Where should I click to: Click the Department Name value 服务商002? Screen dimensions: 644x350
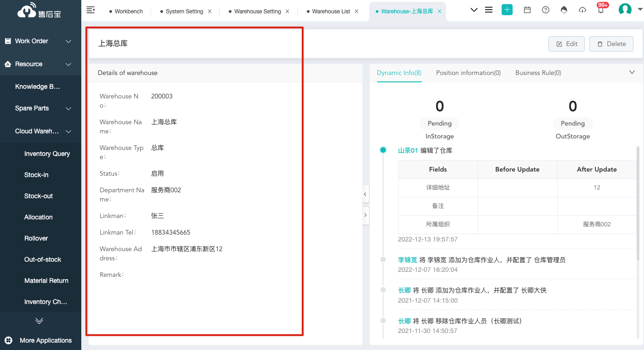(x=166, y=190)
